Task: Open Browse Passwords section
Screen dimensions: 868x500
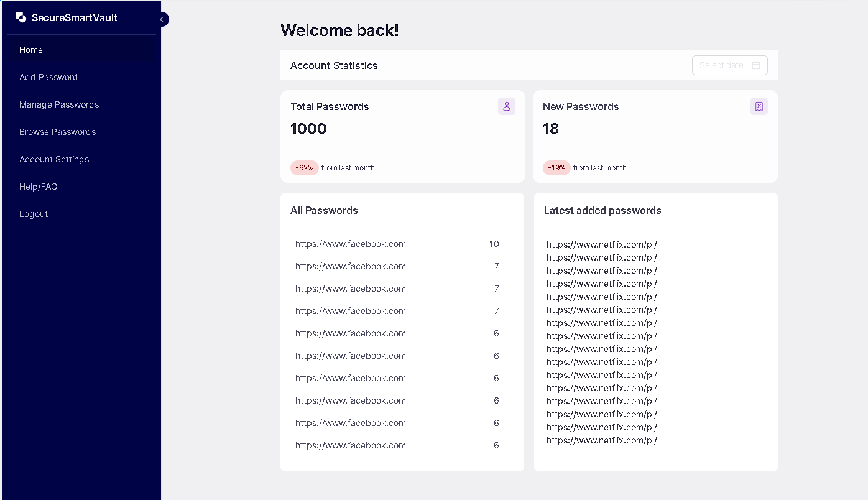Action: (x=57, y=132)
